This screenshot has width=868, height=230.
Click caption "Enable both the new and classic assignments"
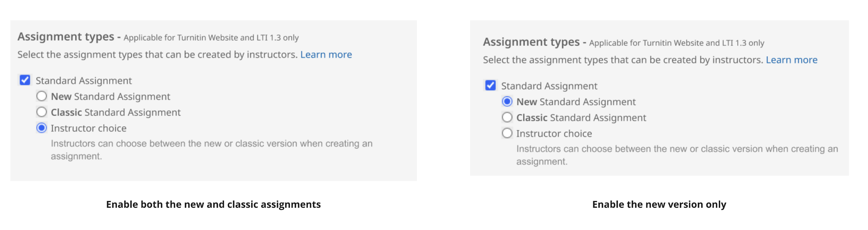click(213, 204)
